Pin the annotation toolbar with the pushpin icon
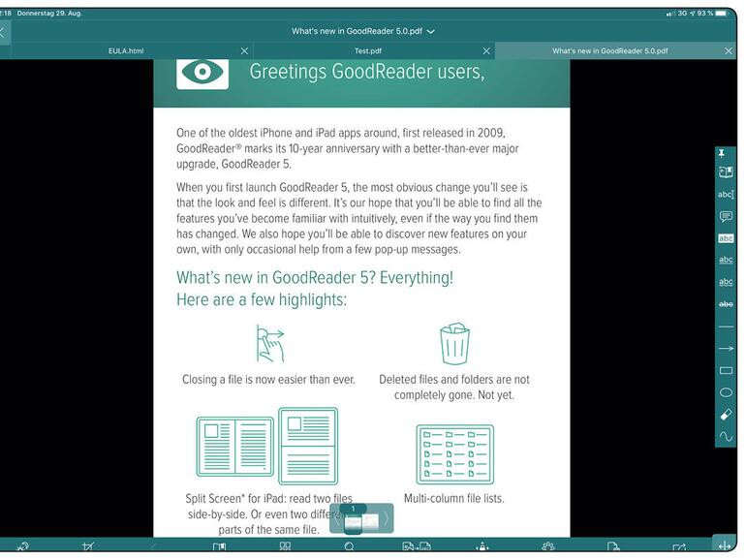The image size is (746, 560). coord(722,153)
